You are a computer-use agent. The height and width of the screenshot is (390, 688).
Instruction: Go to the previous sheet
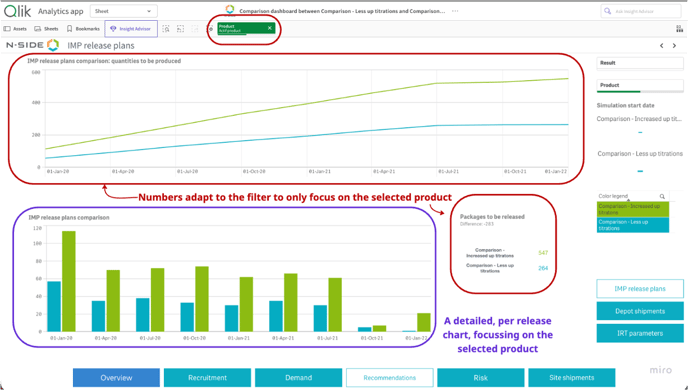662,46
